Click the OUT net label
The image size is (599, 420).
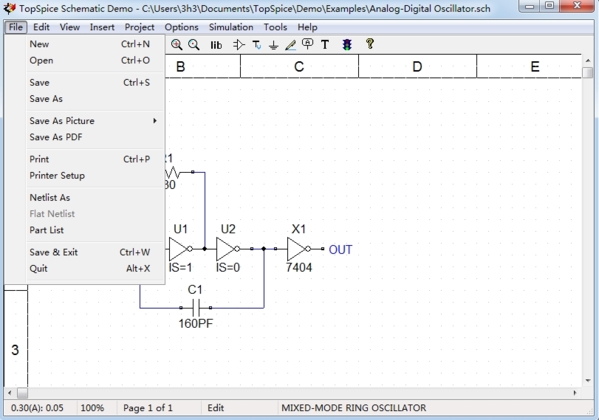coord(340,250)
